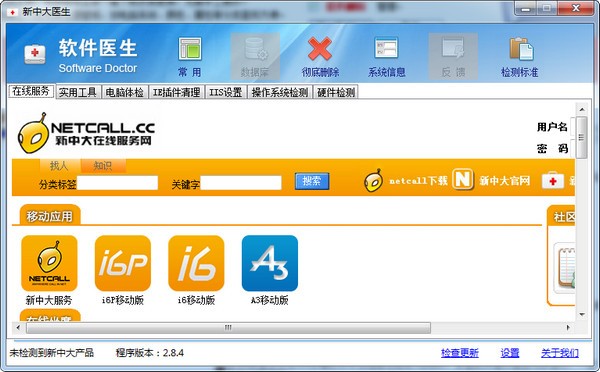Select the 彻底删除 red X icon
This screenshot has height=372, width=600.
320,49
